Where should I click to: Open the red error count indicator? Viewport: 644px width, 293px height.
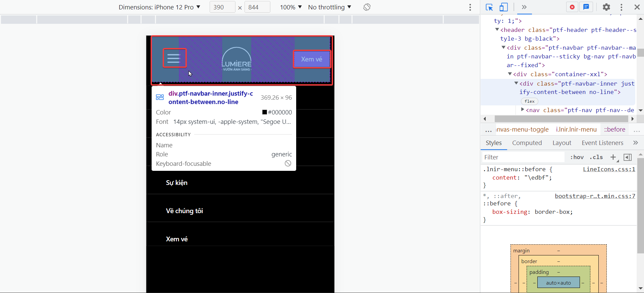tap(572, 7)
